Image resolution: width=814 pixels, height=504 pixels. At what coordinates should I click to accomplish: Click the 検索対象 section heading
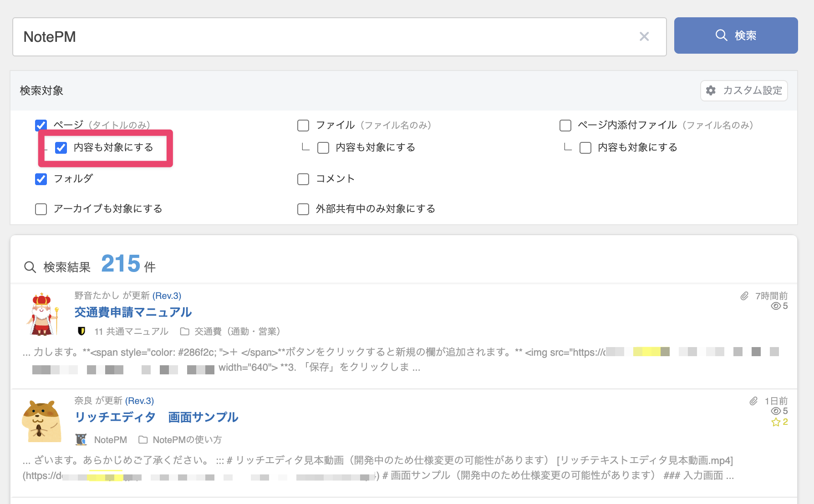tap(41, 91)
